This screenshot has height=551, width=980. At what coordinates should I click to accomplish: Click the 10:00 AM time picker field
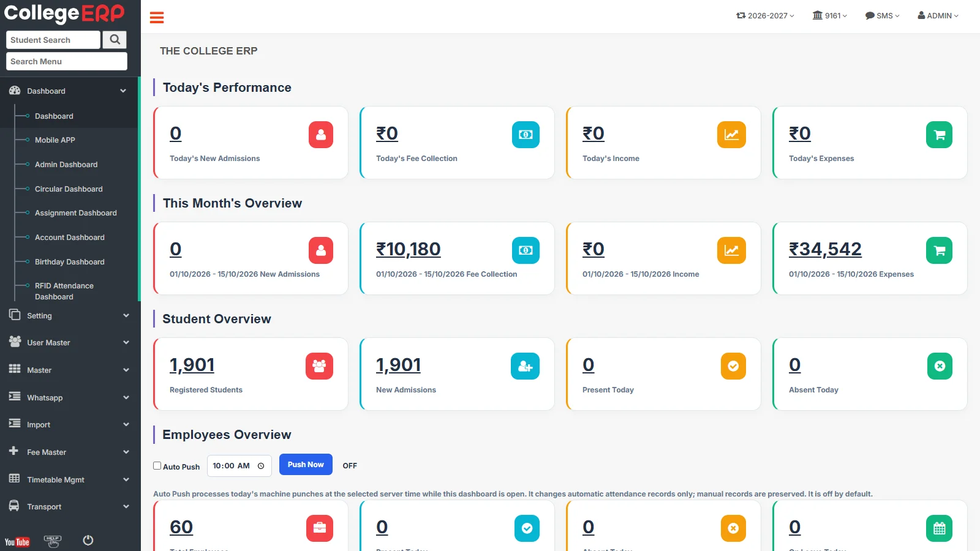coord(239,466)
